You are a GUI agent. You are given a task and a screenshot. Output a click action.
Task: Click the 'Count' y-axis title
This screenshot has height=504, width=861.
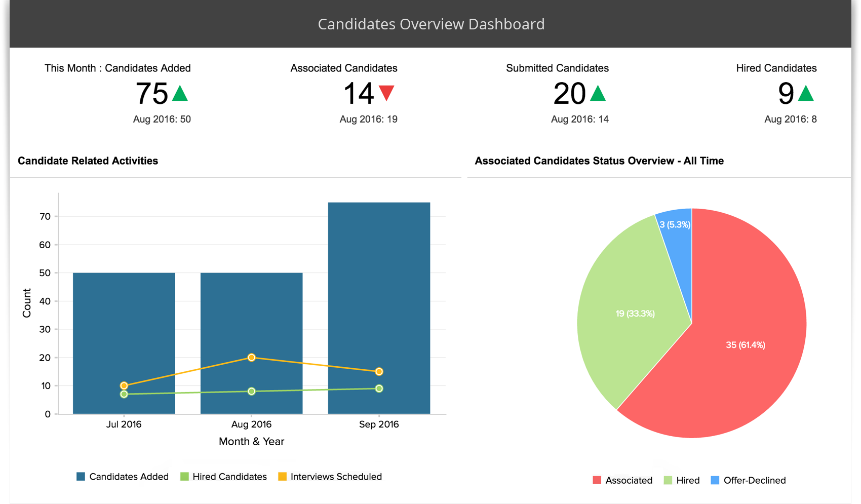pyautogui.click(x=27, y=303)
